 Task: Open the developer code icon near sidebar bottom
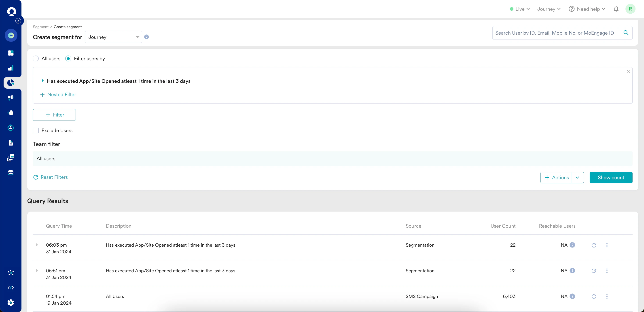[x=11, y=287]
